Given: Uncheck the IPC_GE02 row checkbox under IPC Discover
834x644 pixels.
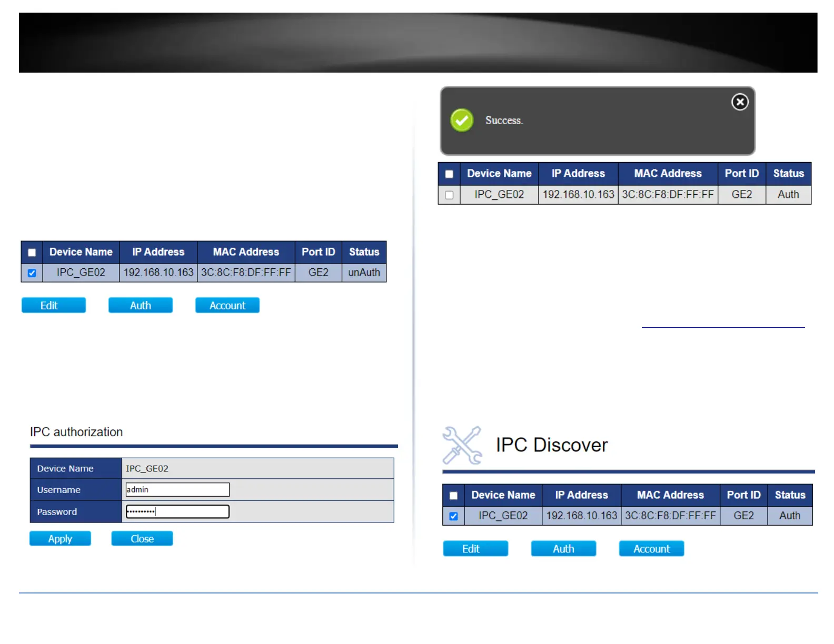Looking at the screenshot, I should click(x=453, y=516).
